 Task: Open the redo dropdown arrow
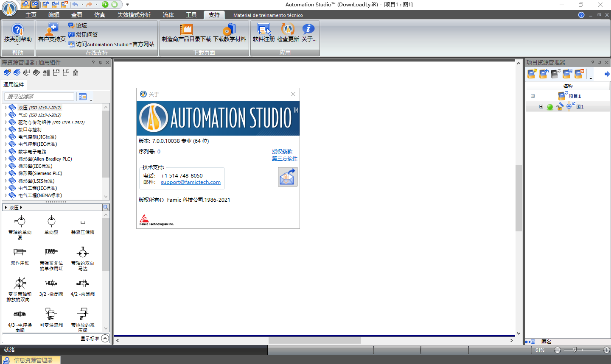[96, 4]
